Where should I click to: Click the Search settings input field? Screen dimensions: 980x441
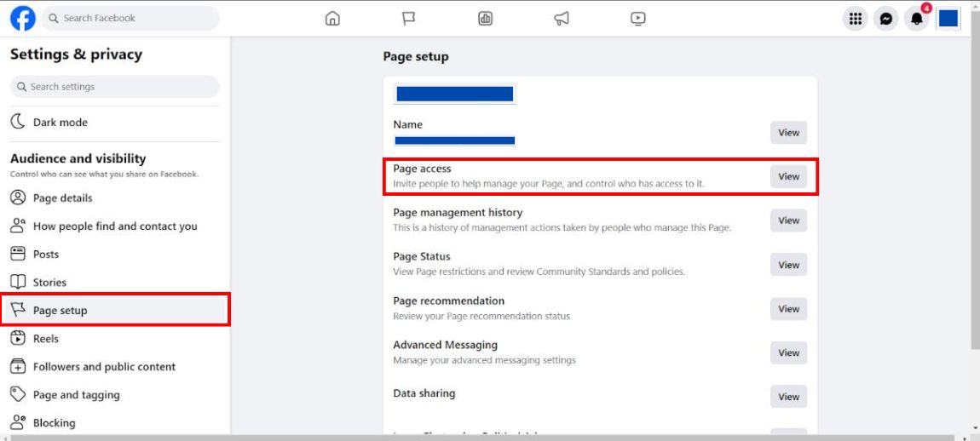pyautogui.click(x=115, y=87)
